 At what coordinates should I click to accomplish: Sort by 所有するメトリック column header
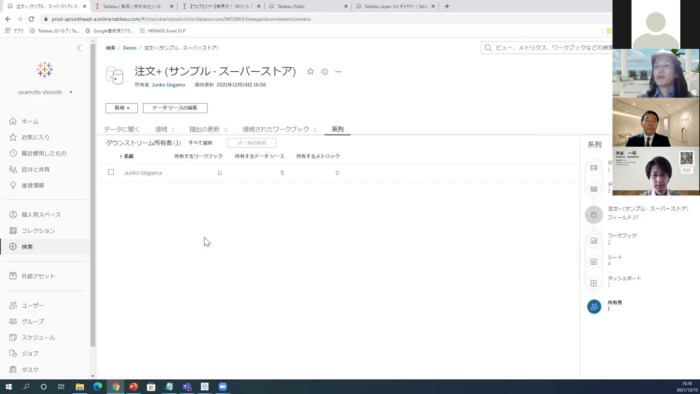[x=318, y=156]
